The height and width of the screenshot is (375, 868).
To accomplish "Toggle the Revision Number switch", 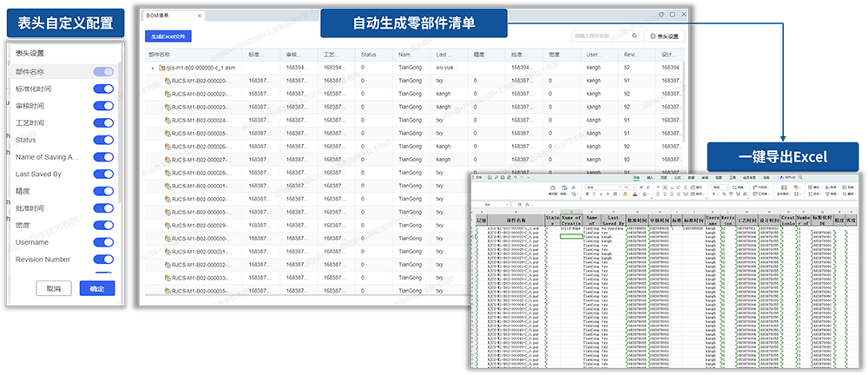I will coord(103,260).
